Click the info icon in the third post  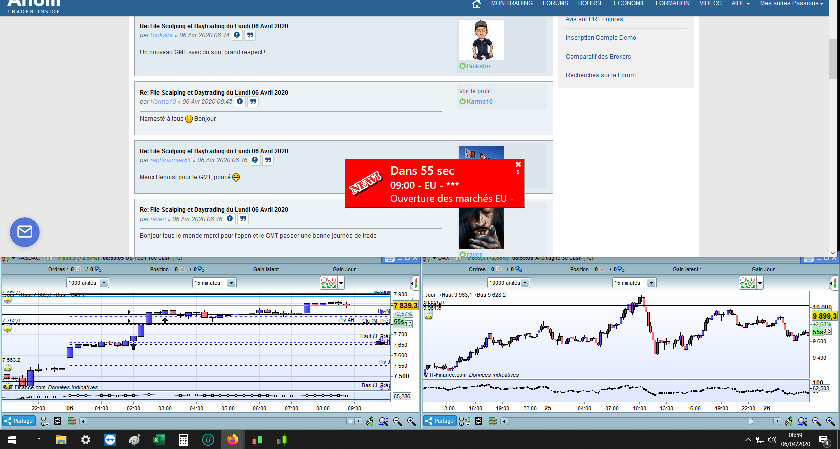tap(255, 160)
